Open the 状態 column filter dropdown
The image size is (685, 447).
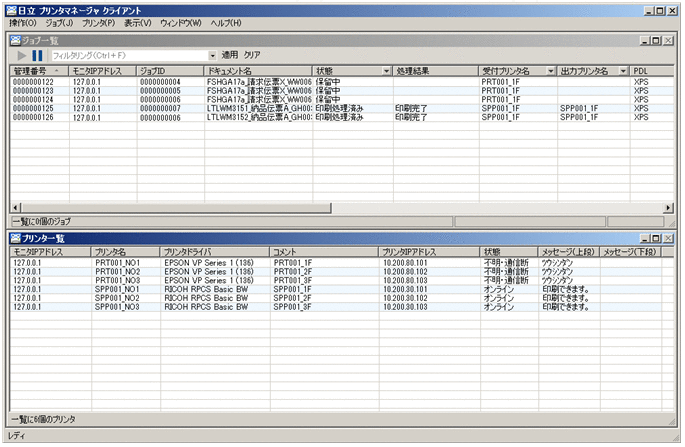point(387,71)
